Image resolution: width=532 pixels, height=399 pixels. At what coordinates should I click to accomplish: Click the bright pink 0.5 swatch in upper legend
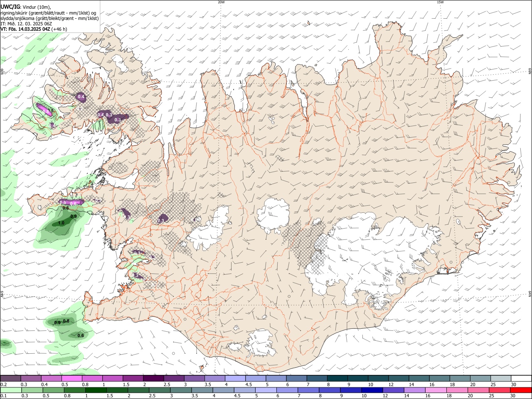[71, 378]
